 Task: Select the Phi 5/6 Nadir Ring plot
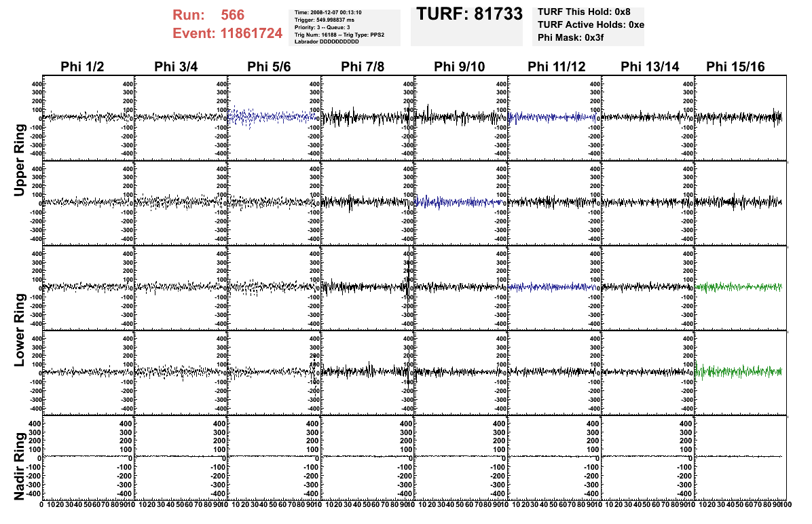275,457
